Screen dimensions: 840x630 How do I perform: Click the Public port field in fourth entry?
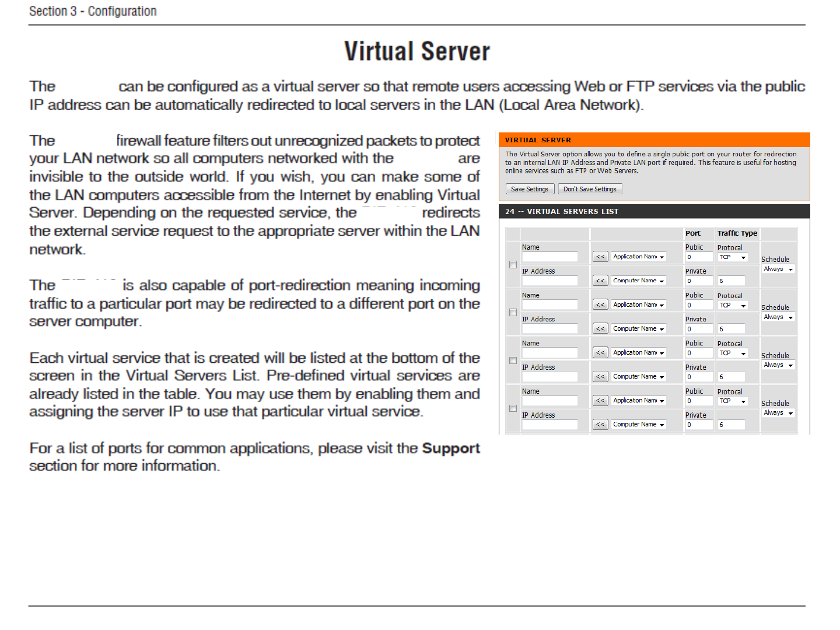point(699,400)
